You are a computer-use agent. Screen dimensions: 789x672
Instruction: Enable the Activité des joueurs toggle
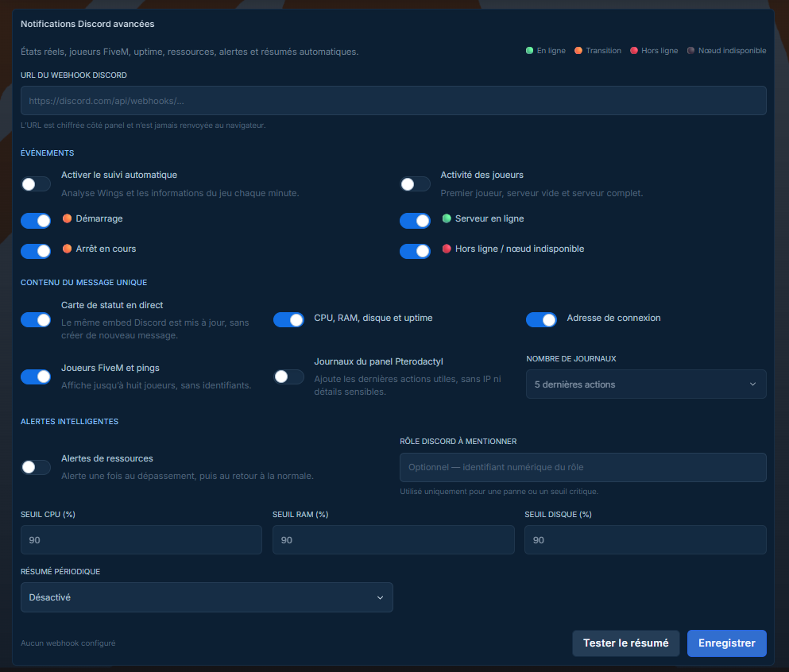click(415, 184)
